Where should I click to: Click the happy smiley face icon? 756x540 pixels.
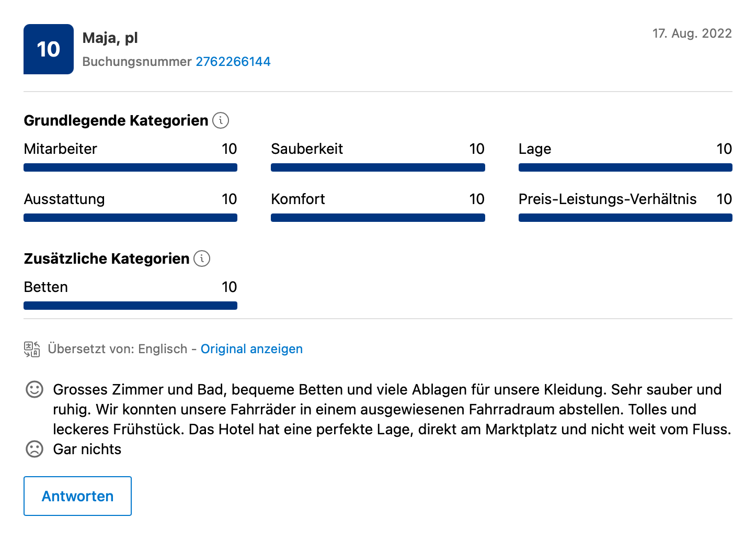click(x=35, y=389)
